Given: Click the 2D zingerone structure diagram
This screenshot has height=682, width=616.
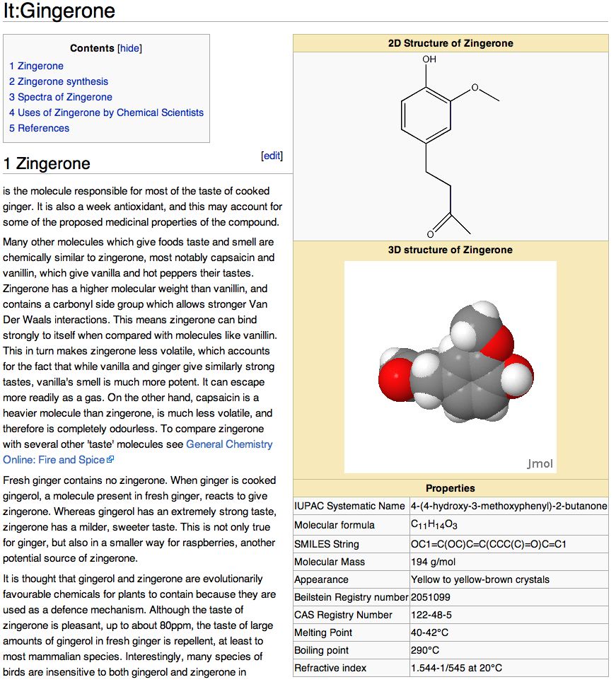Looking at the screenshot, I should 450,146.
